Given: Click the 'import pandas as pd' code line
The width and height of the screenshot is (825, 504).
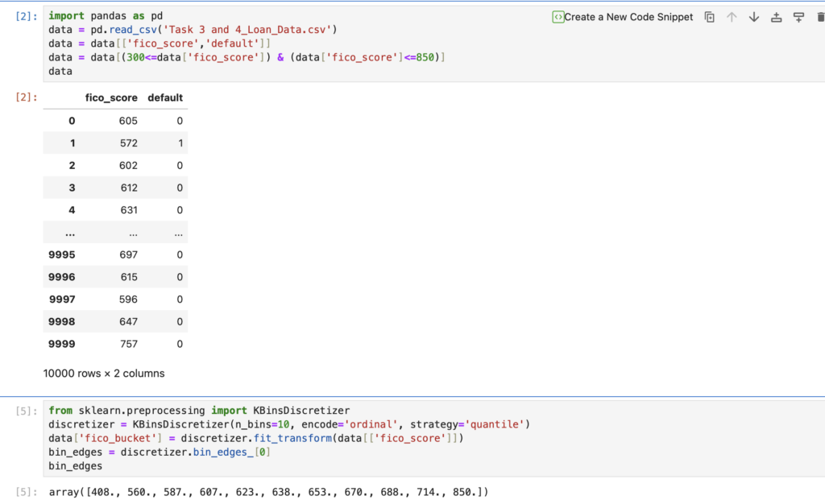Looking at the screenshot, I should coord(106,16).
